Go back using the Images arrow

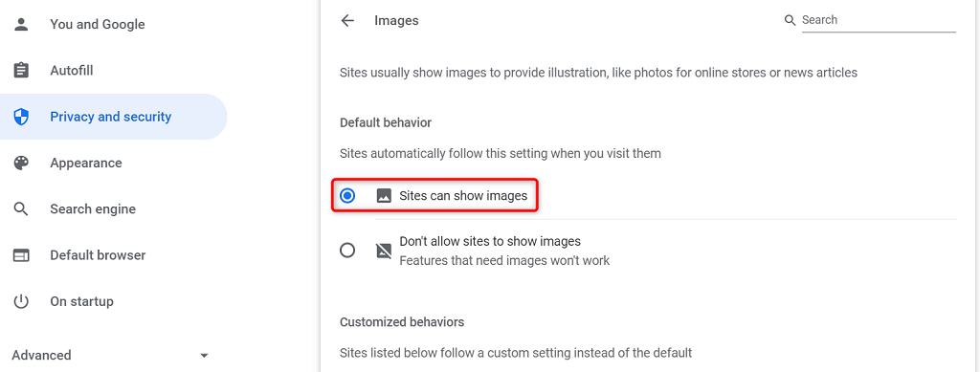click(347, 21)
